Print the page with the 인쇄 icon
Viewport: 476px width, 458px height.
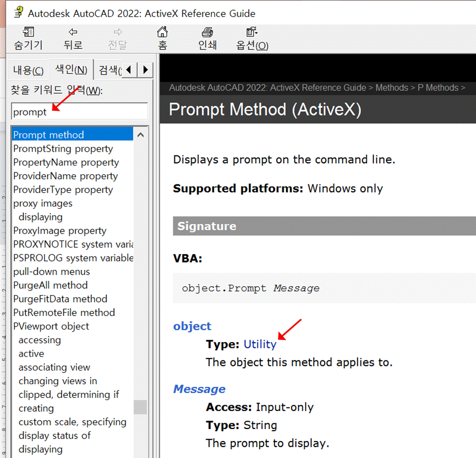(207, 32)
